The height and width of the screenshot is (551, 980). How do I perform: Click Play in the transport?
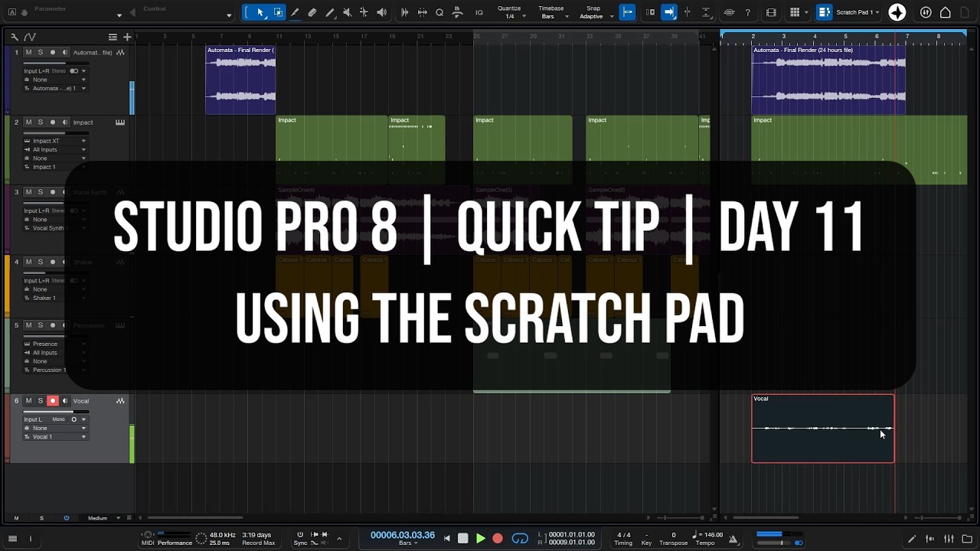[x=481, y=539]
